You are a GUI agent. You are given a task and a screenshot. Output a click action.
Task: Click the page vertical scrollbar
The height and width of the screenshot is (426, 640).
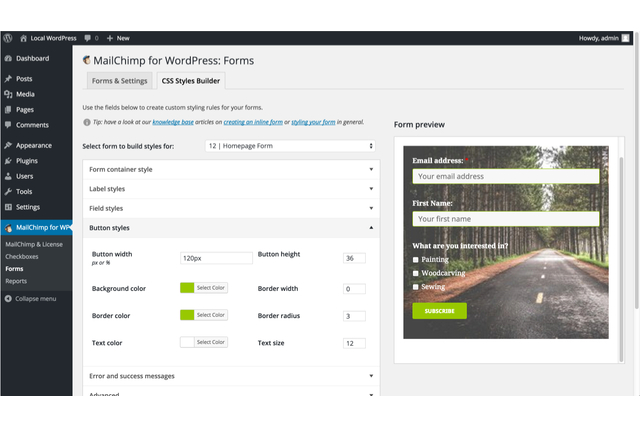coord(637,171)
